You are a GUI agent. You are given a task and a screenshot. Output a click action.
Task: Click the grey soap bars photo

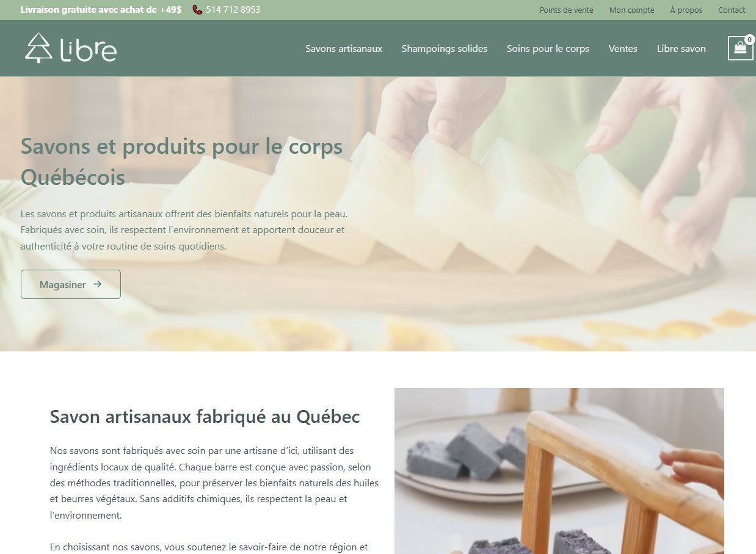click(x=559, y=471)
